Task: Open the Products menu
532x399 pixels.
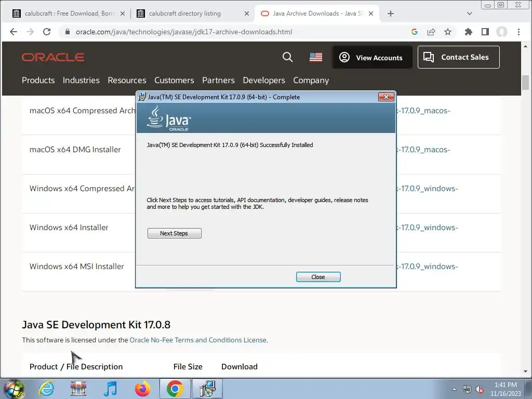Action: pos(38,81)
